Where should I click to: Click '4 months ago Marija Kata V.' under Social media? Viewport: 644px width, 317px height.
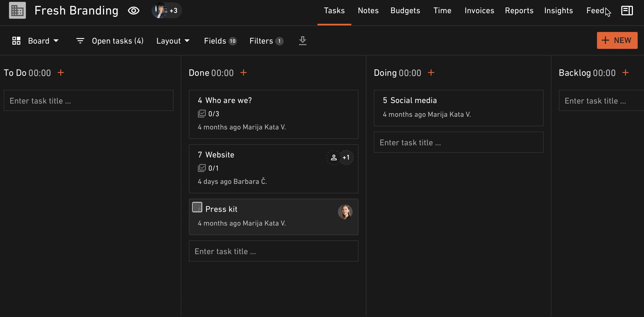pos(427,114)
